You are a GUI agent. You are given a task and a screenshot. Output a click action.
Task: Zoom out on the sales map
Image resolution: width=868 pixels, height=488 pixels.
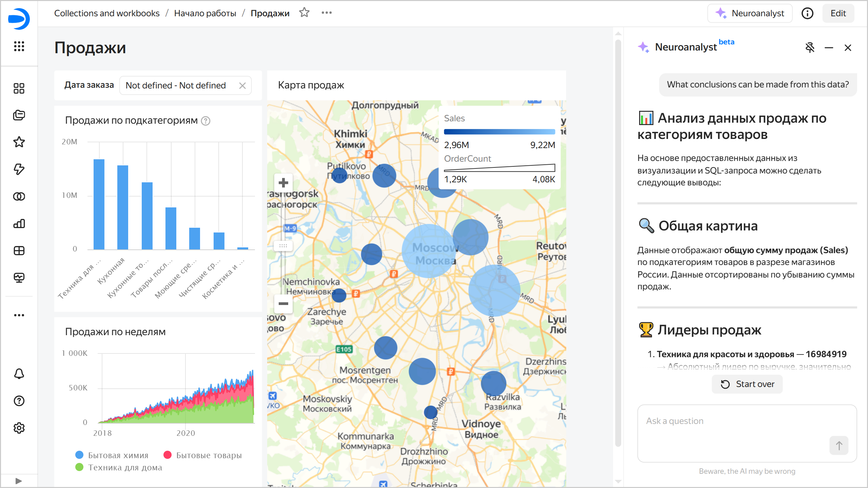(283, 303)
